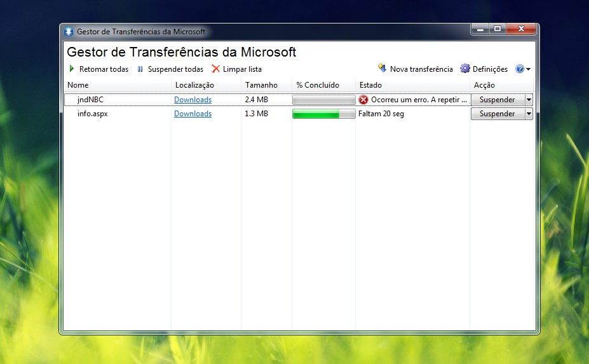Click the green Retomar todas play icon
This screenshot has height=364, width=589.
point(72,69)
